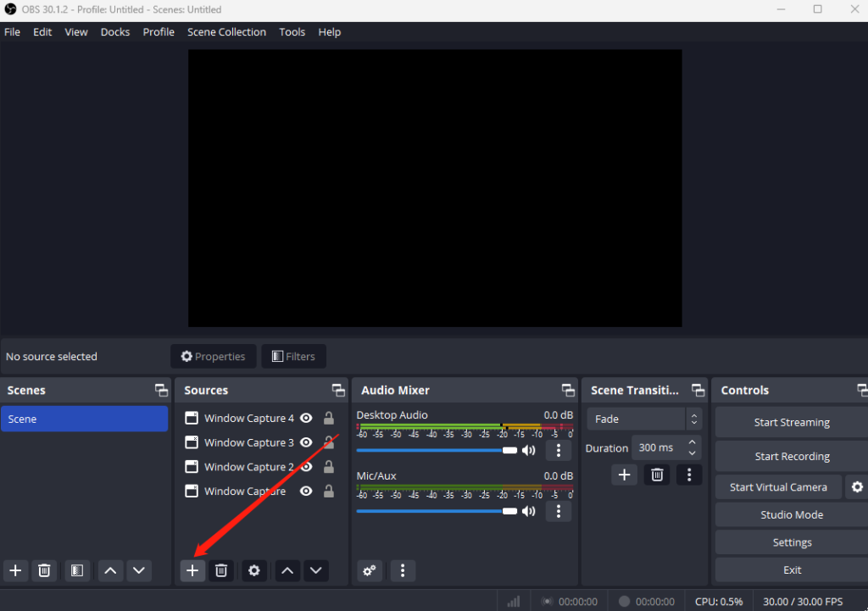Click the black preview canvas
868x611 pixels.
(x=435, y=188)
